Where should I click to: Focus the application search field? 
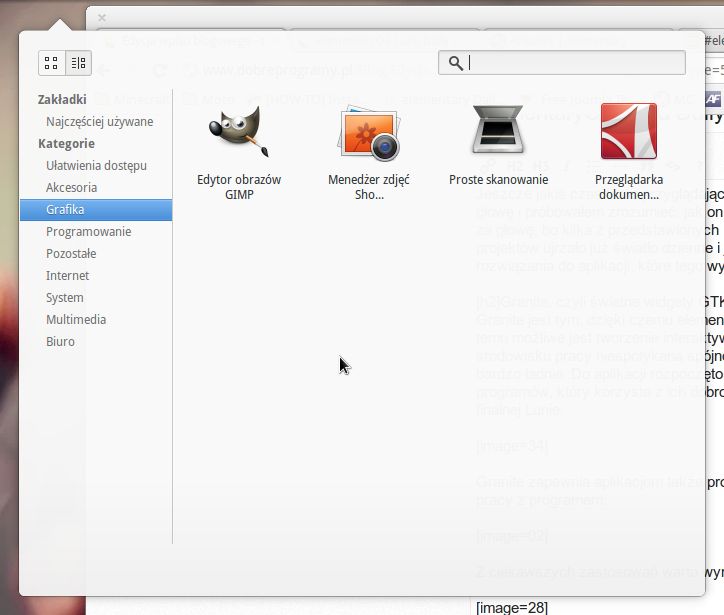tap(561, 63)
